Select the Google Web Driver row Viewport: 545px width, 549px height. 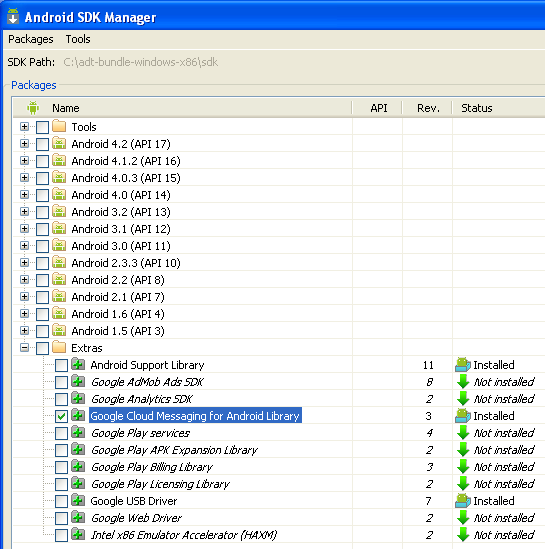click(x=279, y=518)
